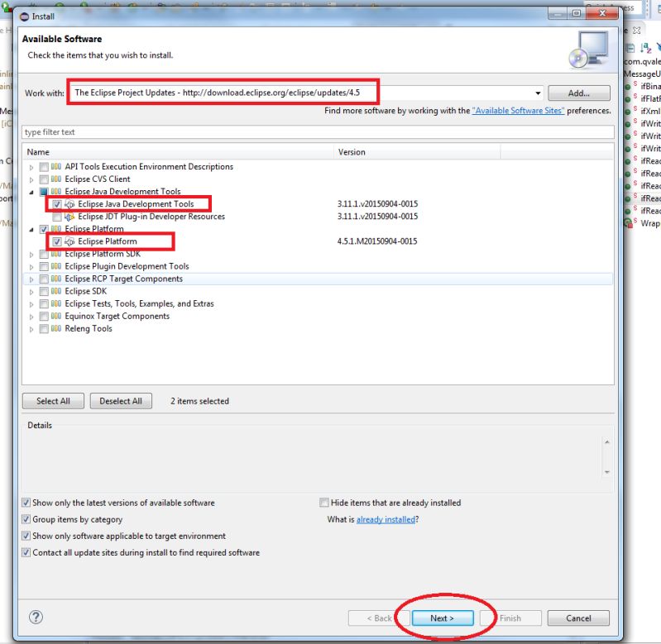The height and width of the screenshot is (644, 661).
Task: Click Eclipse RCP Target Components category icon
Action: click(56, 279)
